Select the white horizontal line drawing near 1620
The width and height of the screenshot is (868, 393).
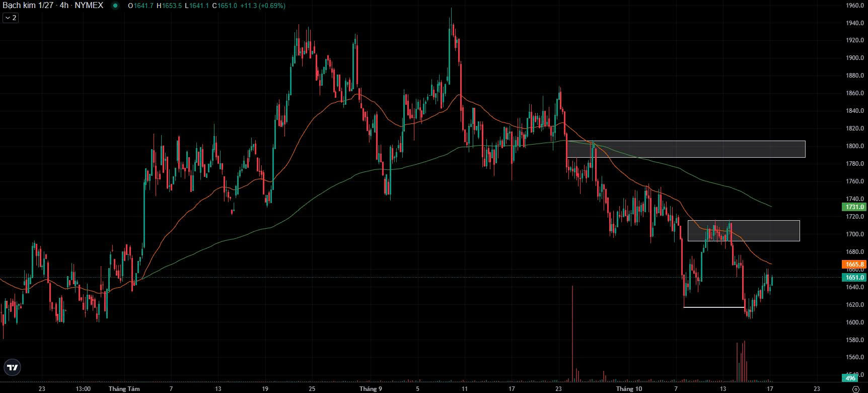pyautogui.click(x=714, y=307)
